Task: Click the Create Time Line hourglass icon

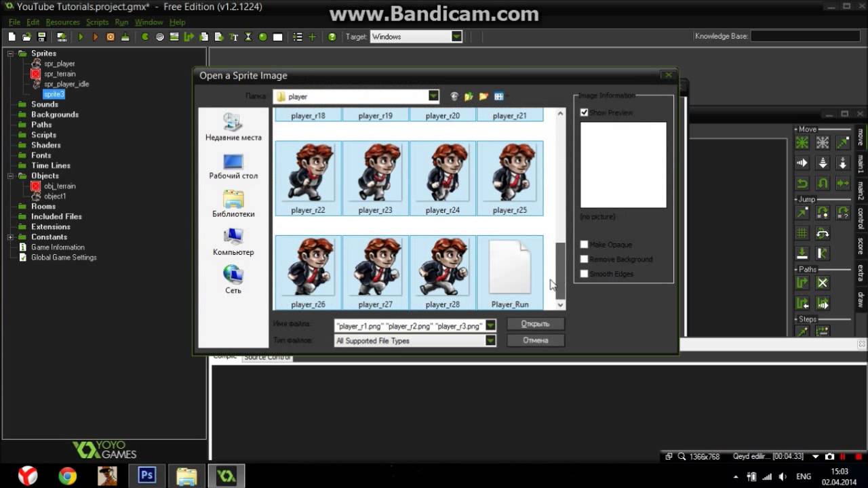Action: click(x=248, y=37)
